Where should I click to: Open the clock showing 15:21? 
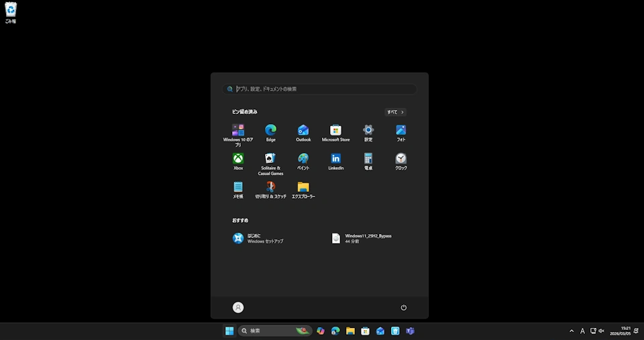coord(620,331)
